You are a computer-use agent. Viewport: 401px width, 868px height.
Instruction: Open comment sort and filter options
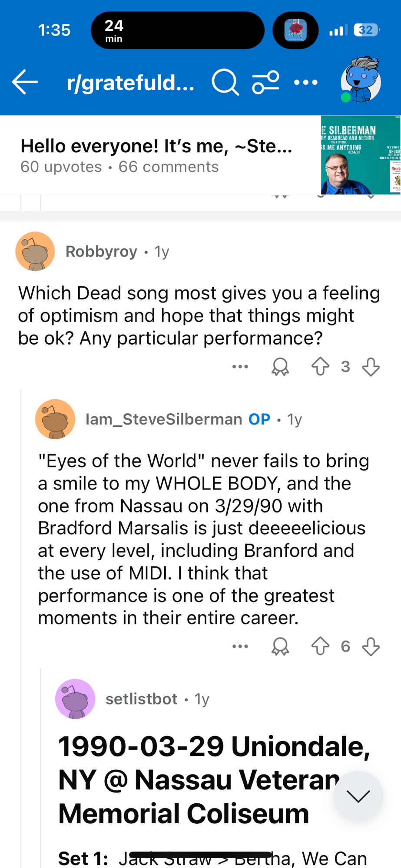(x=265, y=82)
